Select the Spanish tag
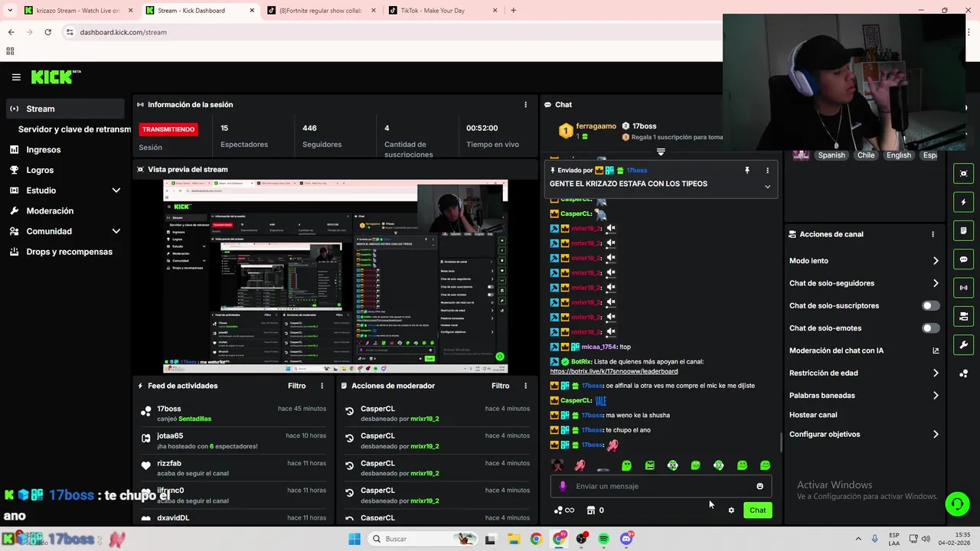Viewport: 980px width, 551px height. [831, 155]
